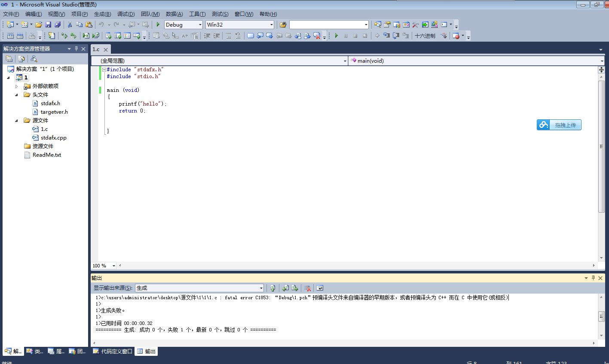This screenshot has height=364, width=609.
Task: Uncomment selected lines icon
Action: tap(238, 36)
